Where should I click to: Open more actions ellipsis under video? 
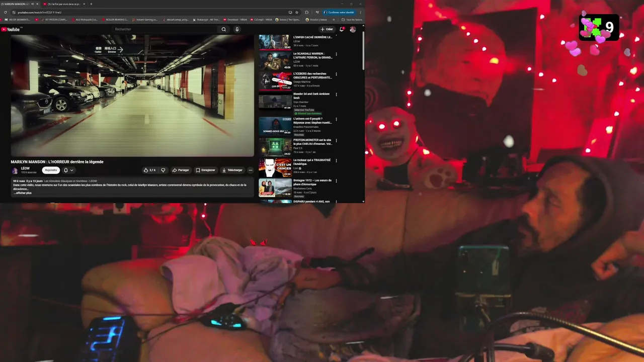(x=251, y=170)
